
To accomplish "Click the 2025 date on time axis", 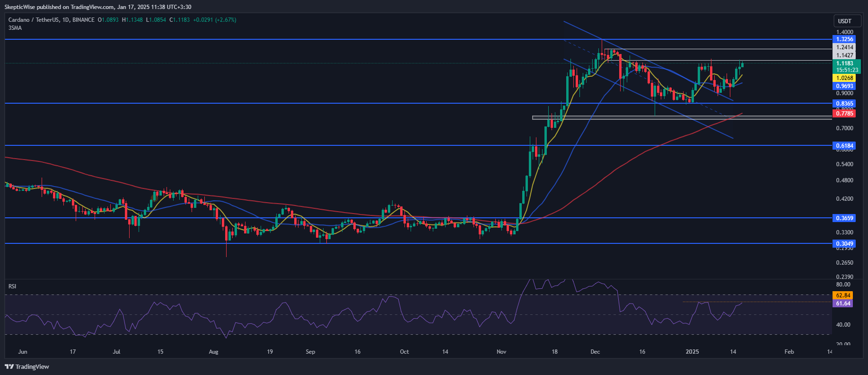I will pos(693,352).
